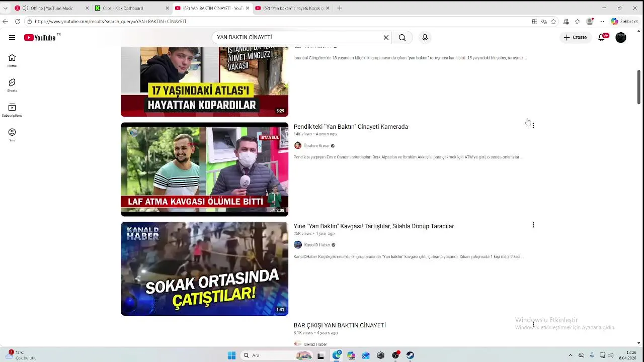The height and width of the screenshot is (362, 644).
Task: Start voice search with the microphone
Action: tap(425, 38)
